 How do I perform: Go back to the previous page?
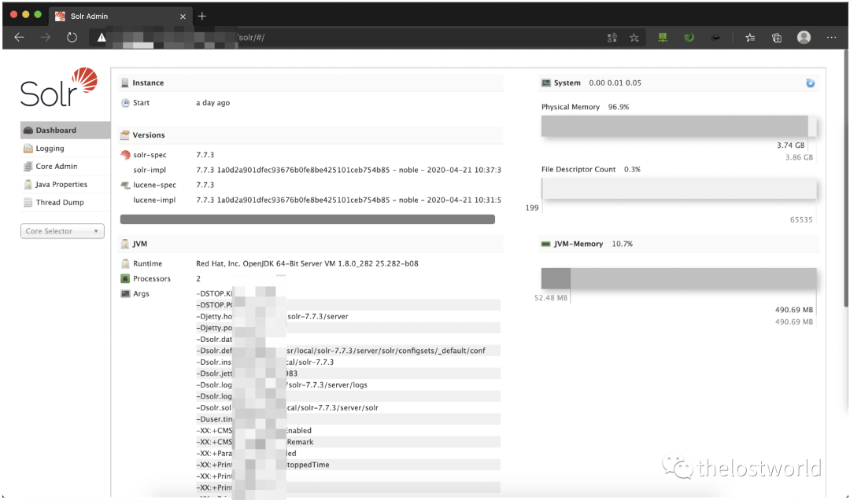point(20,38)
